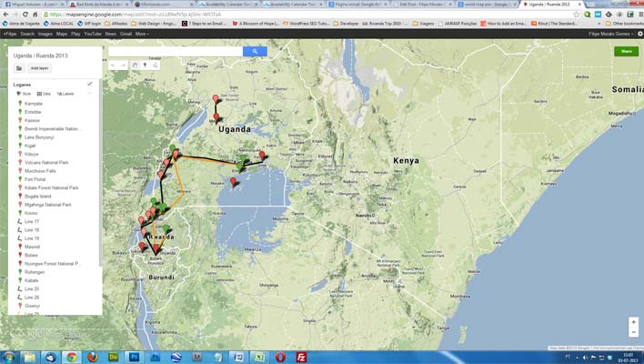The height and width of the screenshot is (364, 644).
Task: Zoom in with the plus button
Action: tap(633, 322)
